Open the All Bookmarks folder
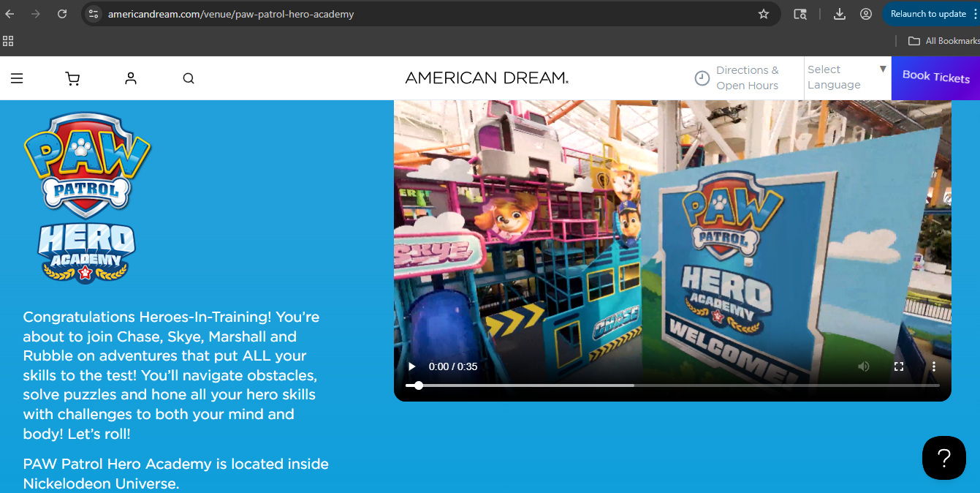Image resolution: width=980 pixels, height=493 pixels. (x=943, y=41)
